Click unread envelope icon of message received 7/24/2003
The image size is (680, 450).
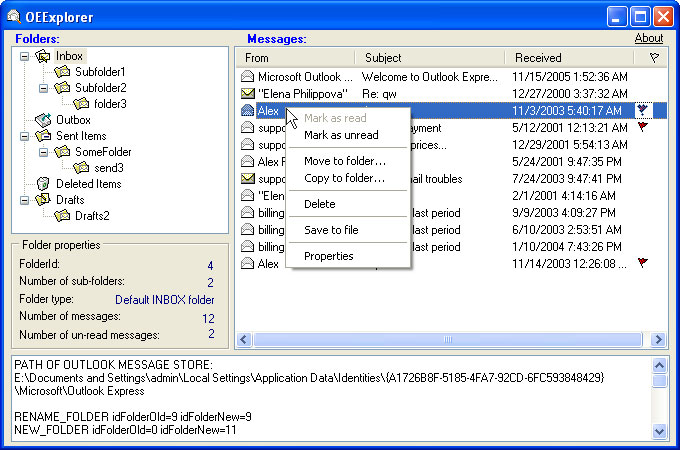point(247,179)
